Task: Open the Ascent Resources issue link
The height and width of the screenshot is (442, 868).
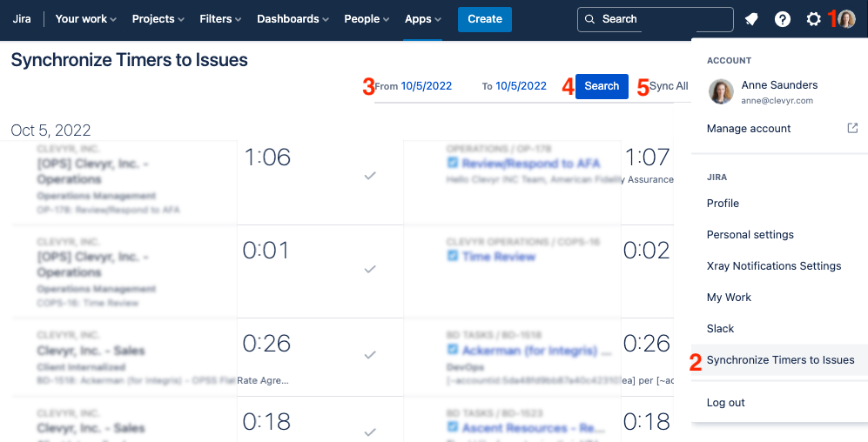Action: tap(534, 428)
